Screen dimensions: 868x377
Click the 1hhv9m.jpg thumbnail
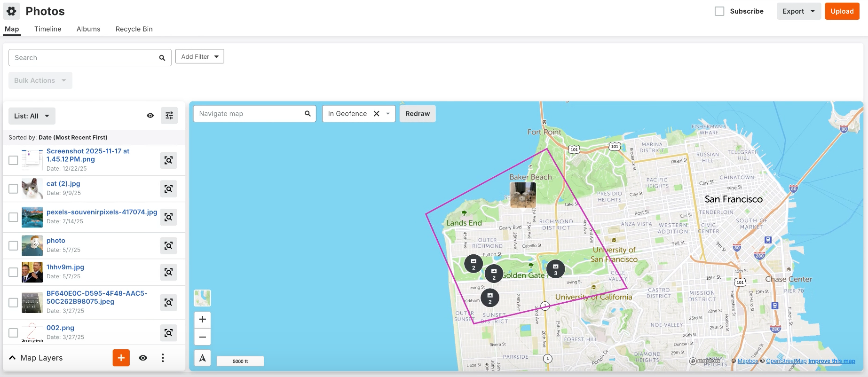32,272
